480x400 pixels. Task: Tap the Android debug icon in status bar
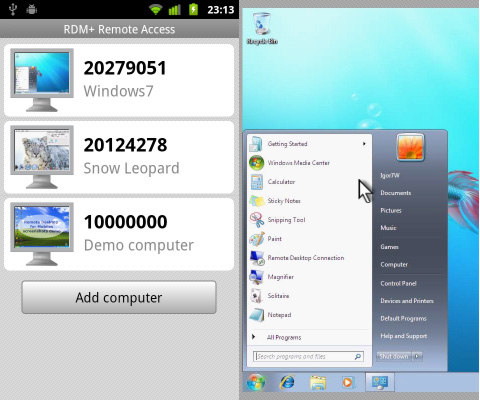pyautogui.click(x=32, y=9)
